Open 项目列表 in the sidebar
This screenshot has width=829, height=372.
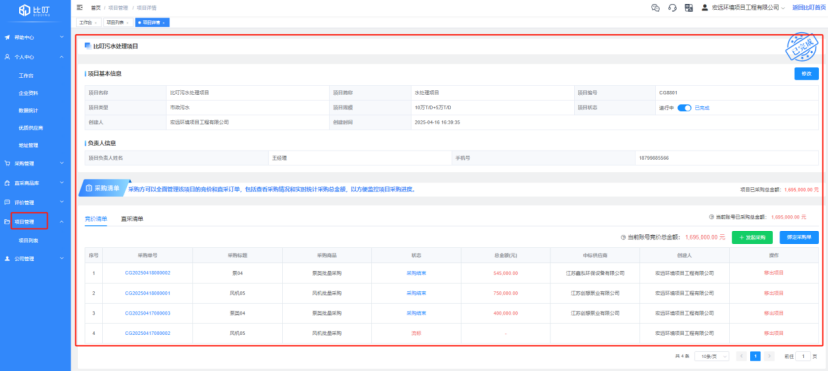pos(28,240)
